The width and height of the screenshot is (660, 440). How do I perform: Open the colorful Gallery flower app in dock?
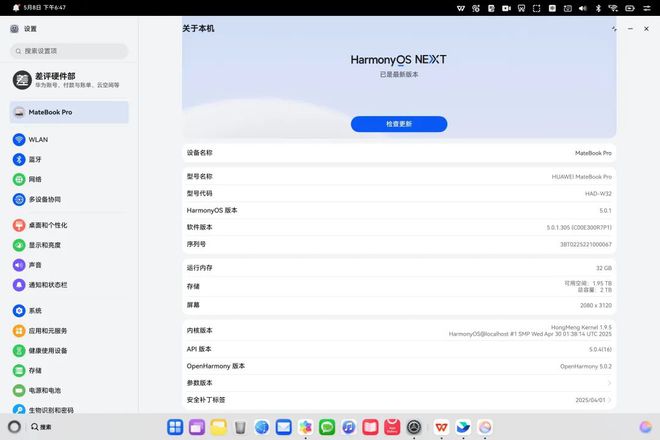coord(306,427)
